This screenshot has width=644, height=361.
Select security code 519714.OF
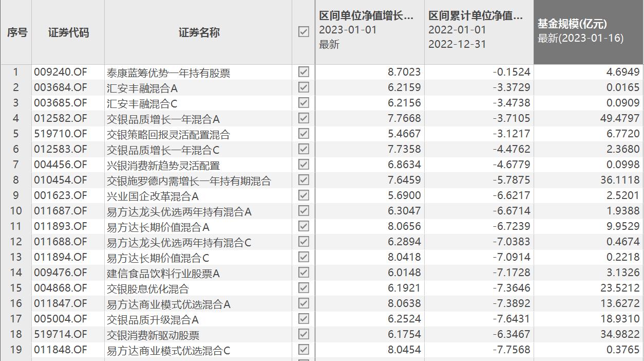click(x=61, y=334)
